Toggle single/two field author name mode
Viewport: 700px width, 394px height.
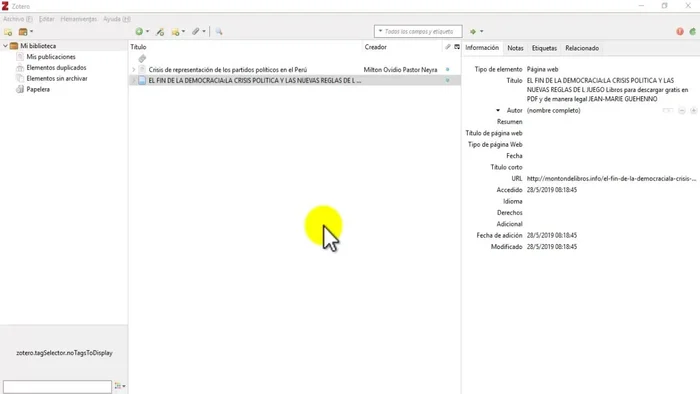point(668,110)
